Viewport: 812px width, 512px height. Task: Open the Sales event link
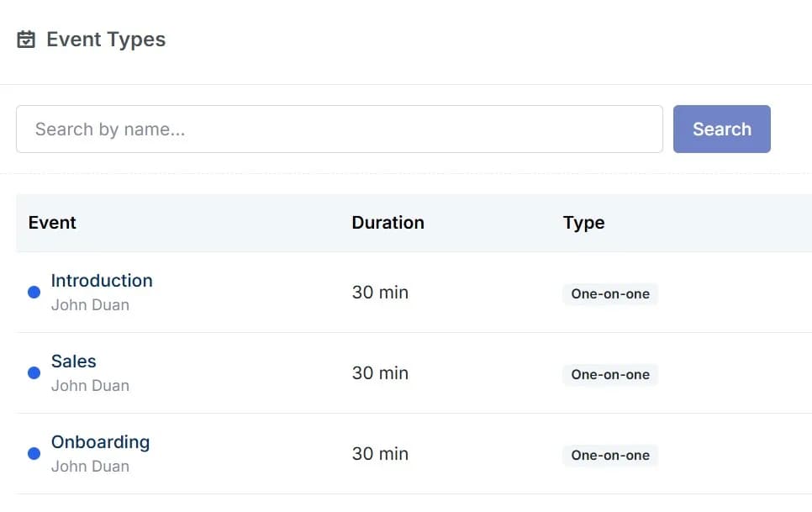coord(73,362)
